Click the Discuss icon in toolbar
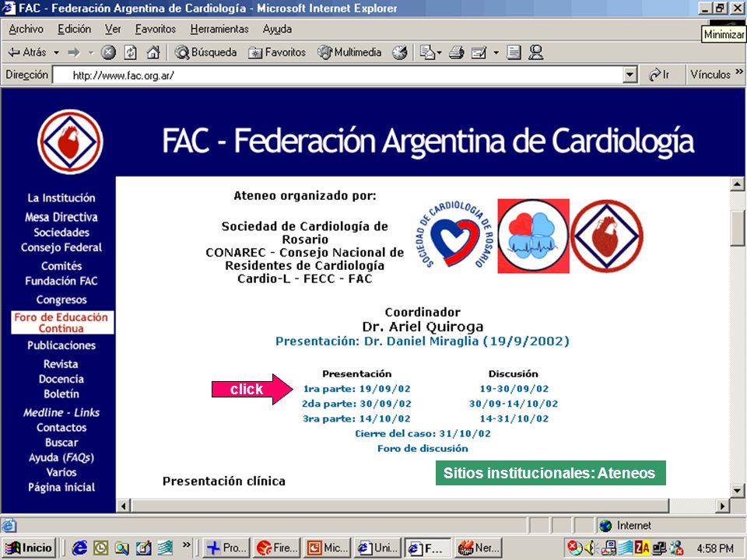Image resolution: width=747 pixels, height=560 pixels. (514, 52)
